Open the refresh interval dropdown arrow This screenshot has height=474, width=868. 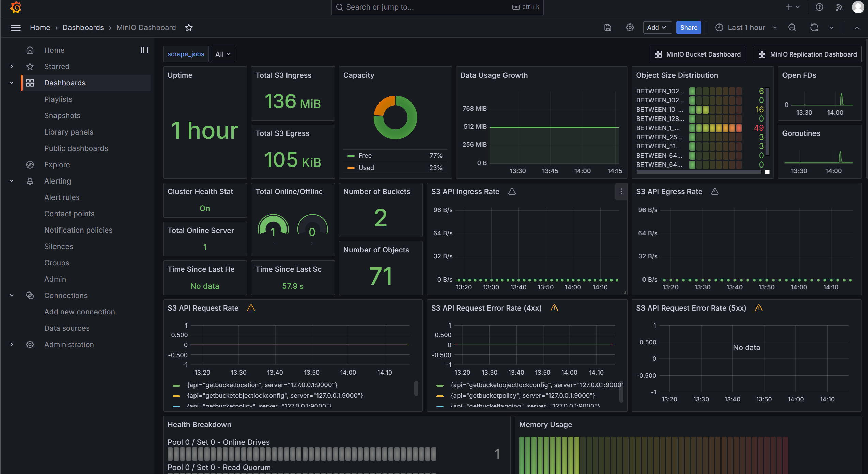[832, 28]
